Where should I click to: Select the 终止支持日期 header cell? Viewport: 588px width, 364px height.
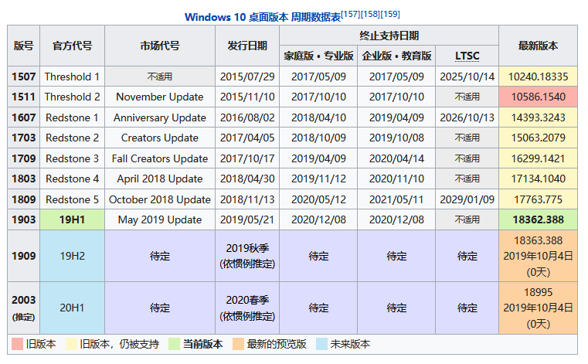(x=389, y=36)
